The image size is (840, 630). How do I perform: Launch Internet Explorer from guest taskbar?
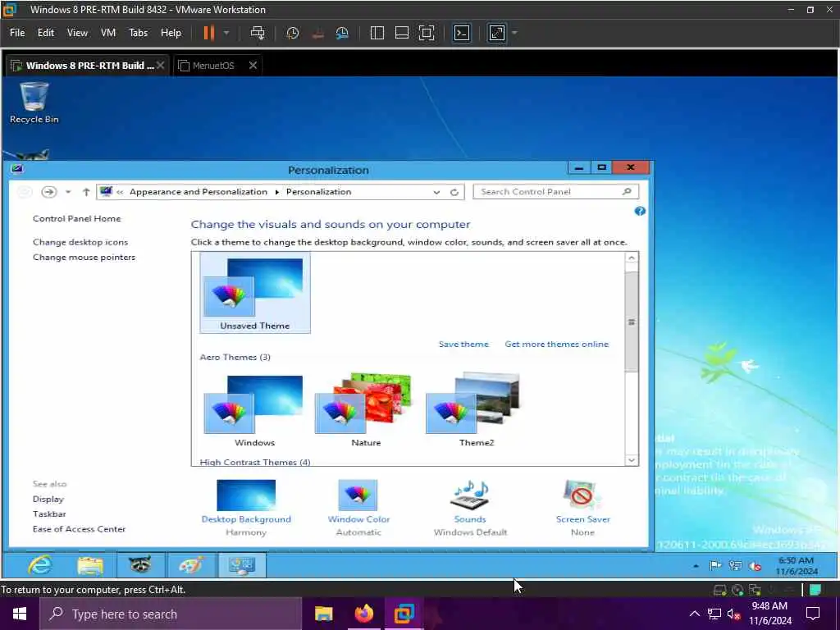coord(40,565)
